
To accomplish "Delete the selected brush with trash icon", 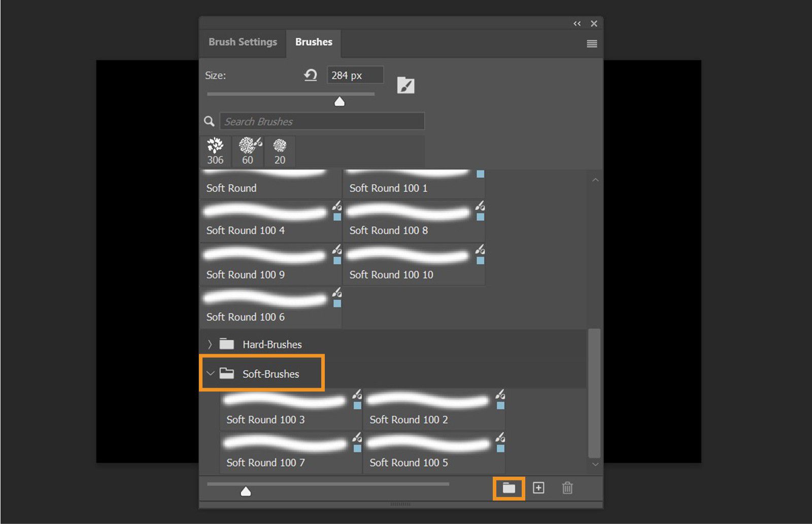I will point(567,488).
